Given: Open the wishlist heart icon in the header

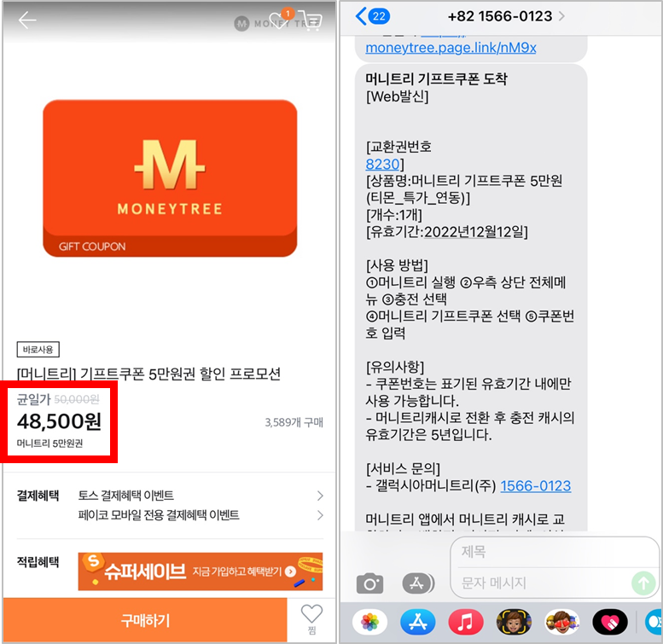Looking at the screenshot, I should (x=280, y=20).
